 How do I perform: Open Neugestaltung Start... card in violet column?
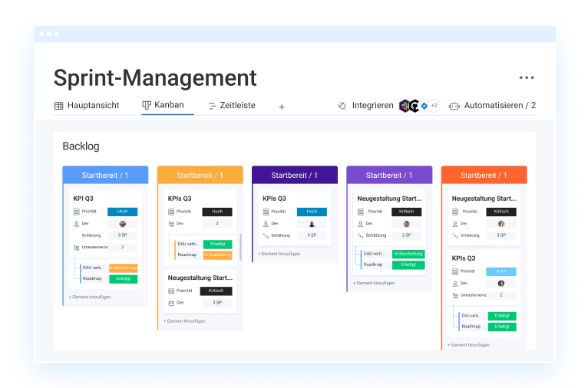pos(389,199)
